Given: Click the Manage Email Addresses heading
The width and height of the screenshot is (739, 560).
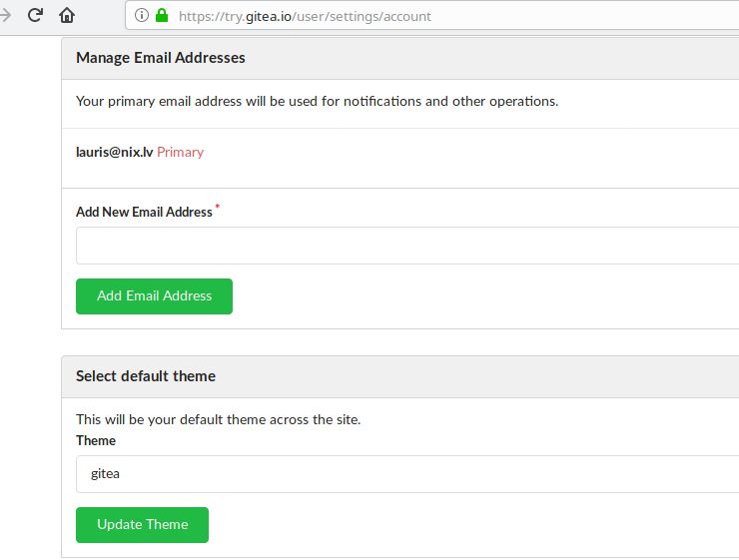Looking at the screenshot, I should click(161, 58).
